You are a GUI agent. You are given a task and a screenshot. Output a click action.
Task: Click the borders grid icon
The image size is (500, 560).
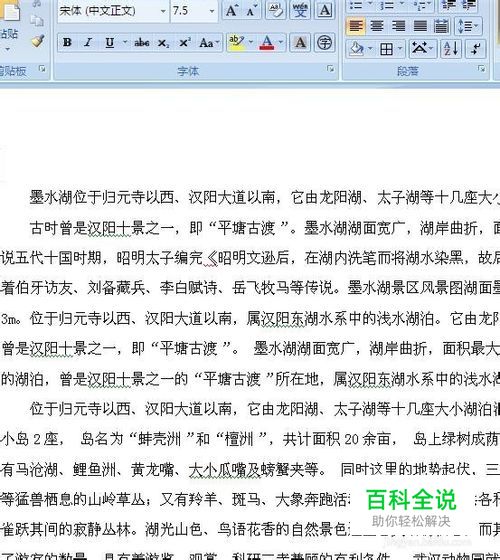click(x=386, y=48)
